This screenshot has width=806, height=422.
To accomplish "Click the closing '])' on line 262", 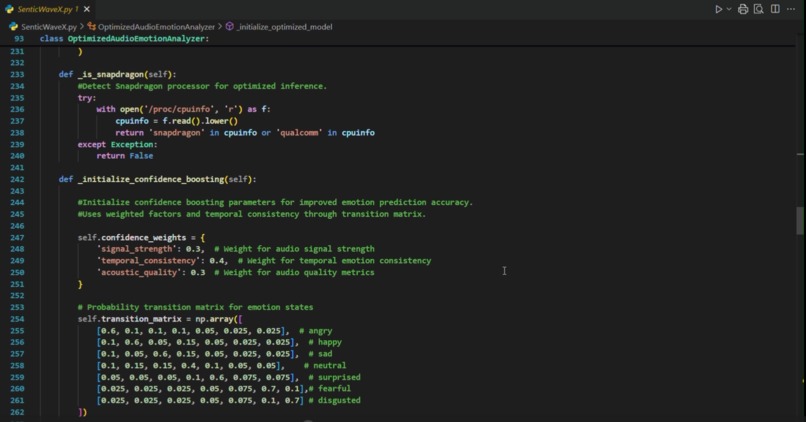I will (82, 412).
